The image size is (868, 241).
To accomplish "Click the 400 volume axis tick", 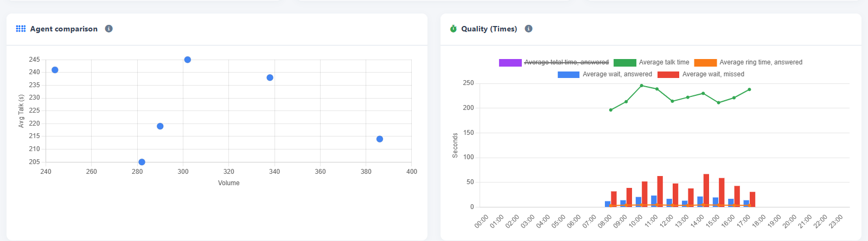I will [412, 172].
